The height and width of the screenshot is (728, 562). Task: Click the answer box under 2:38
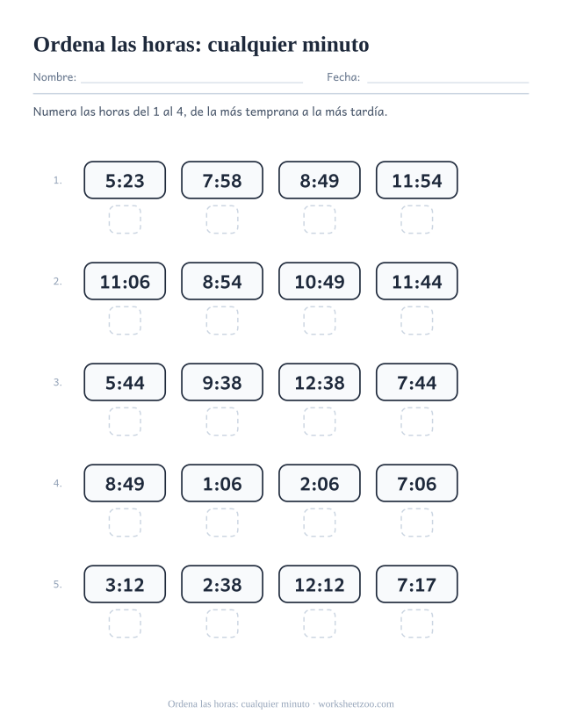pos(222,623)
